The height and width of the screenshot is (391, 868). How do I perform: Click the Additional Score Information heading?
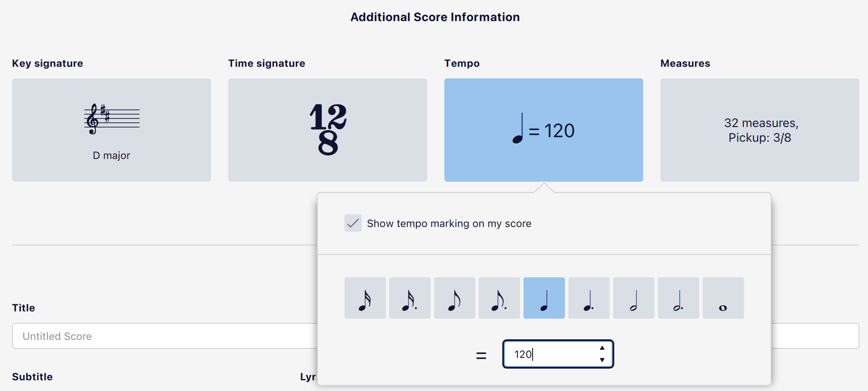(x=434, y=17)
